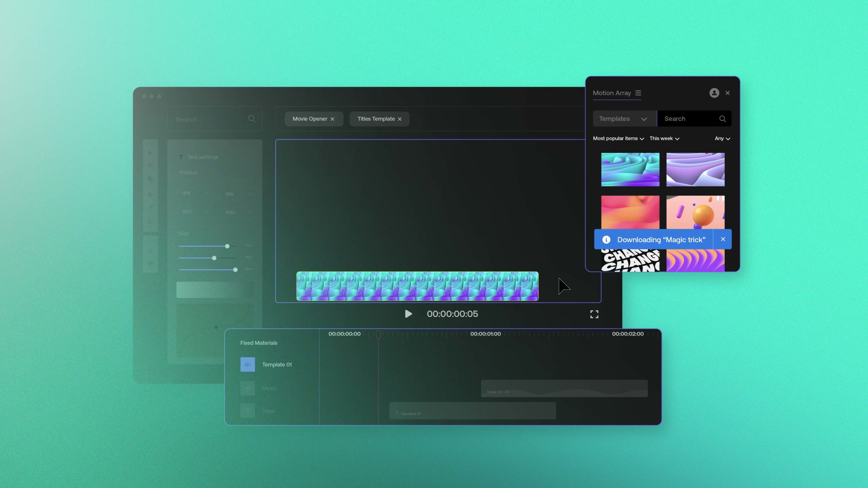Expand the Most popular items filter

point(618,139)
